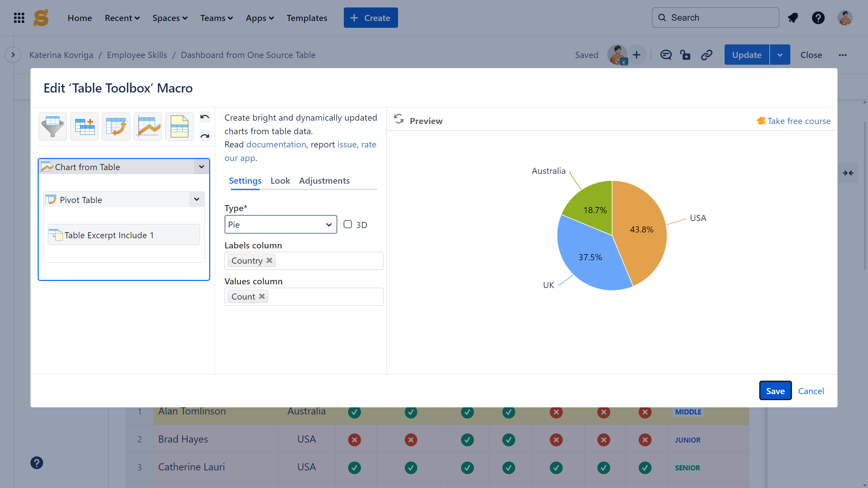Remove the Country label tag
This screenshot has width=868, height=488.
tap(270, 260)
